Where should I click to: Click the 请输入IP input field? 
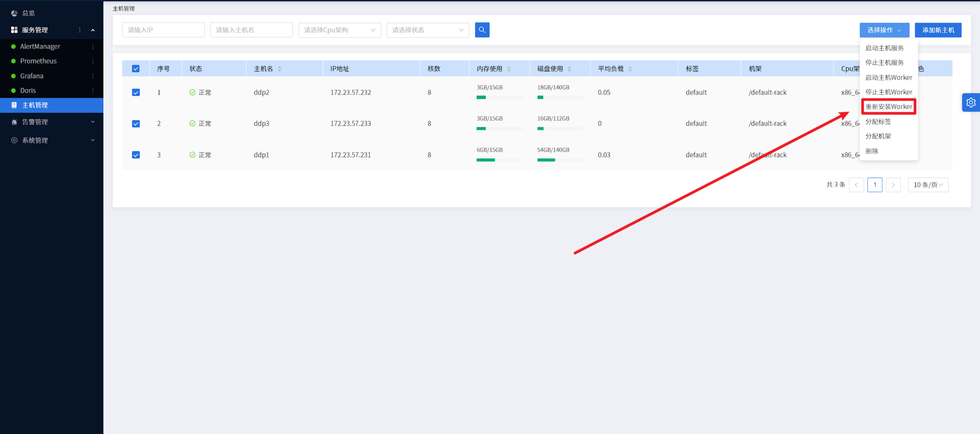pos(163,30)
